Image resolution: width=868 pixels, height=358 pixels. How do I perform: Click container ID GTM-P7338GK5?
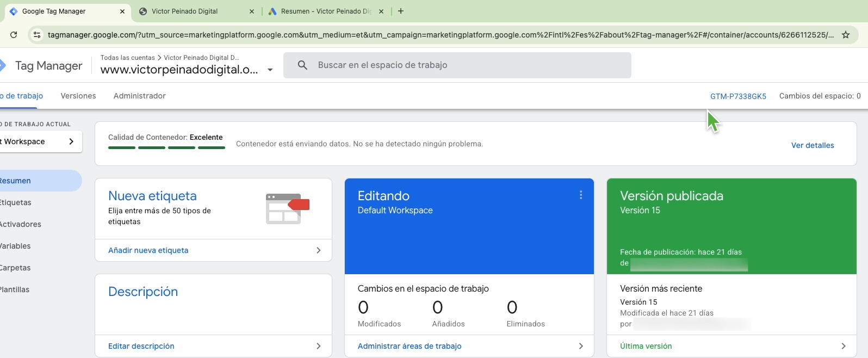[738, 96]
